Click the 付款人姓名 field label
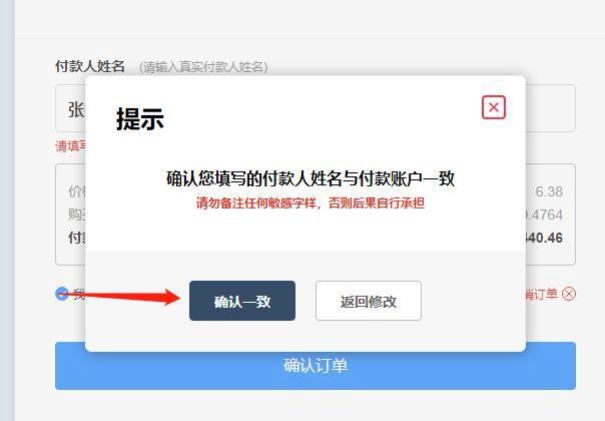The height and width of the screenshot is (421, 605). tap(90, 66)
